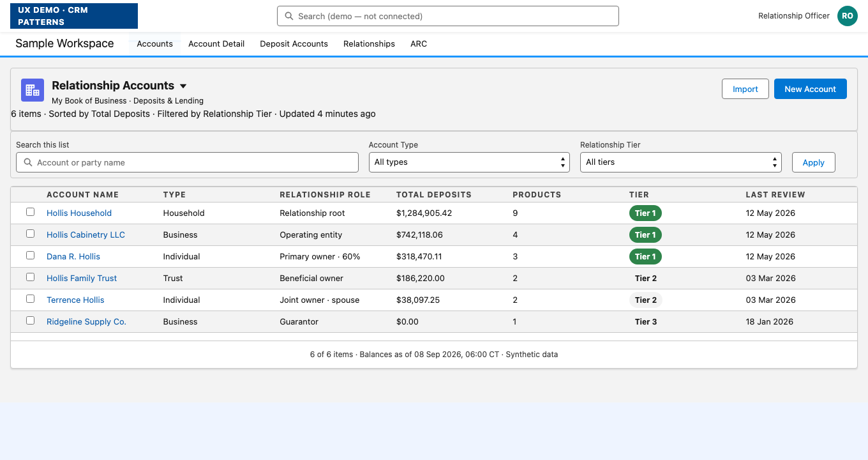Viewport: 868px width, 460px height.
Task: Click the UX Demo CRM Patterns logo
Action: [x=74, y=16]
